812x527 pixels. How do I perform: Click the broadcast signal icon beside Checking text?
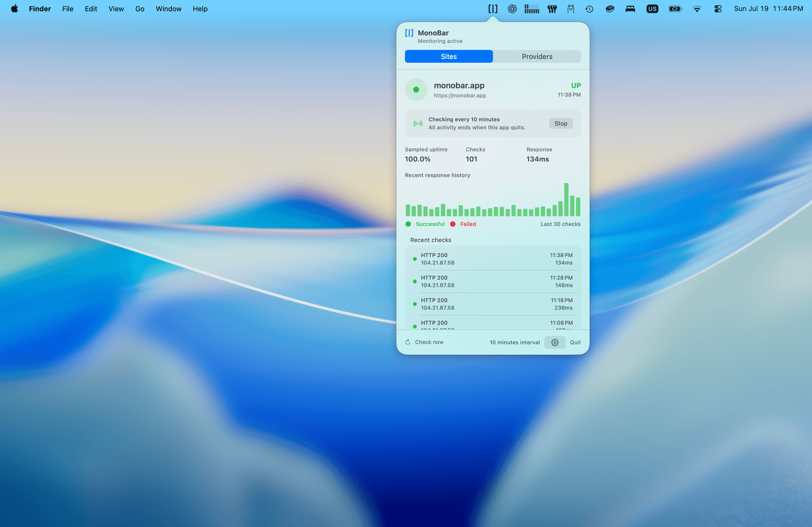click(x=418, y=124)
